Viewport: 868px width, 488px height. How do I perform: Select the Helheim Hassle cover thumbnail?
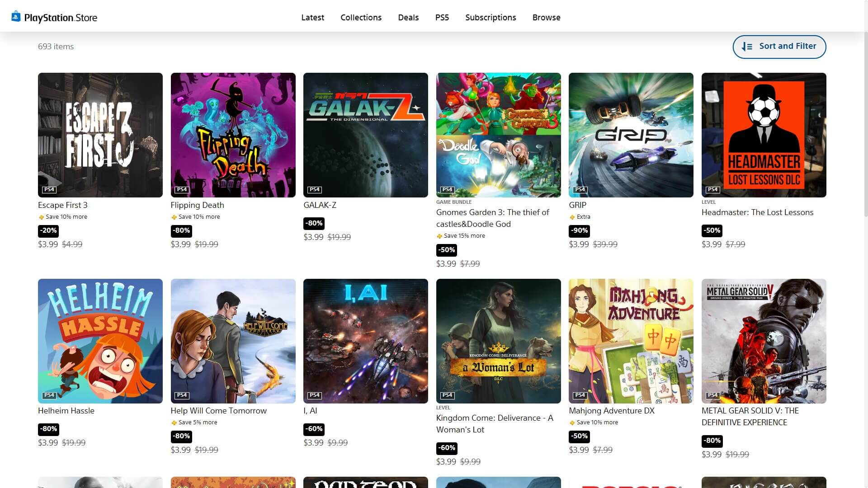(100, 341)
